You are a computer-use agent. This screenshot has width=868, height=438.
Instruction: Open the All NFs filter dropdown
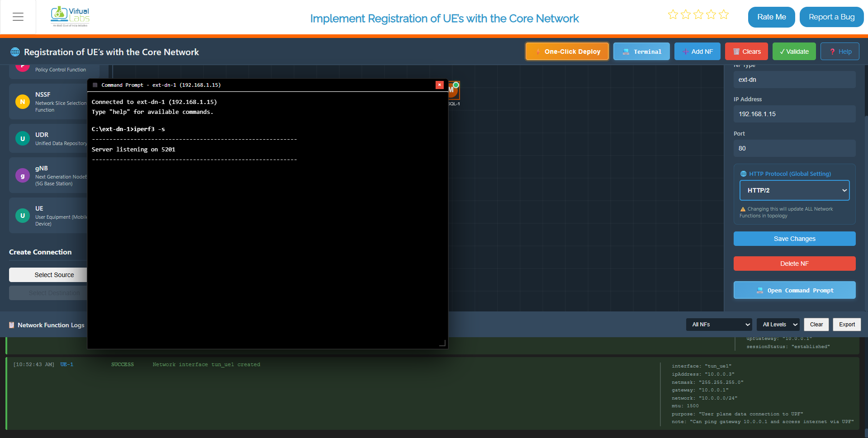pyautogui.click(x=719, y=325)
